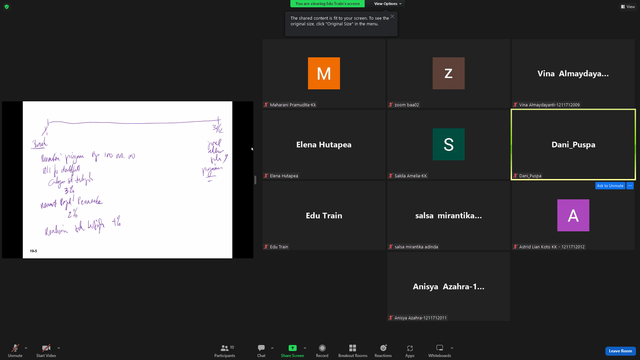Select Anisya Azahra participant tile
Viewport: 640px width, 360px height.
449,287
